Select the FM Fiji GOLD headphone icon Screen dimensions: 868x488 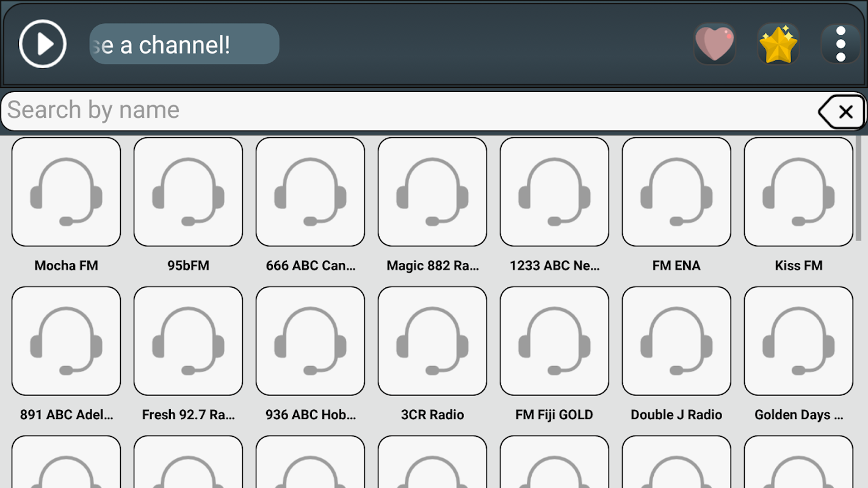click(555, 341)
